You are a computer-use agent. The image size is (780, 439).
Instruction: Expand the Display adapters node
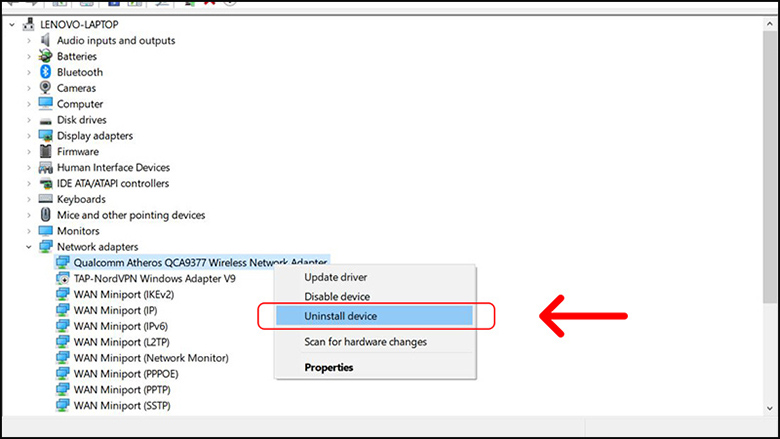[x=27, y=136]
